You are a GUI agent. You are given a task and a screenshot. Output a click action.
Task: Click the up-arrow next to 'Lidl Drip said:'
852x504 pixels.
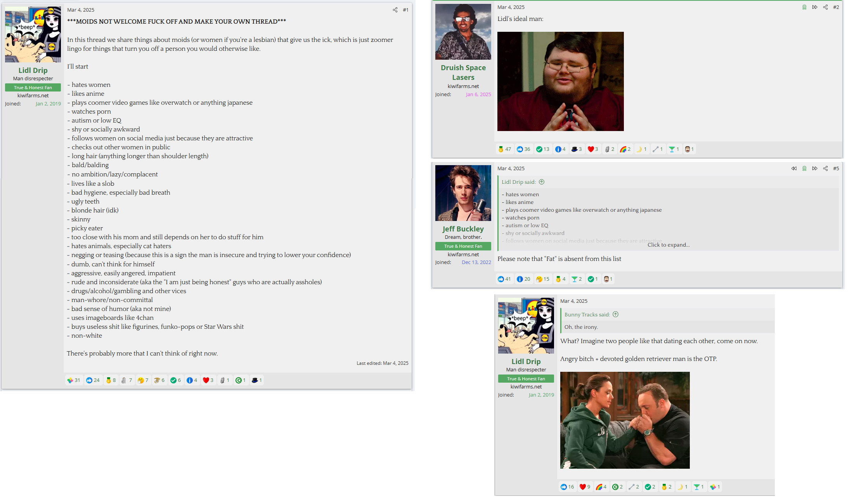542,182
